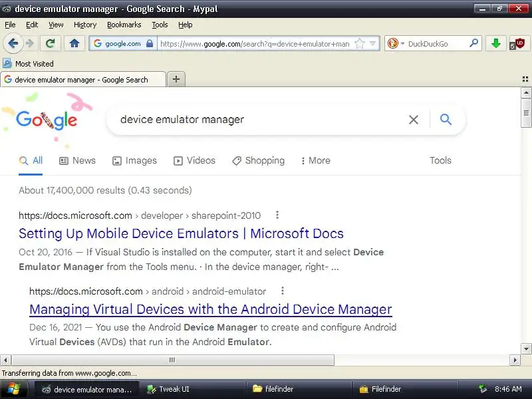
Task: Click the horizontal scrollbar right arrow
Action: tap(515, 360)
